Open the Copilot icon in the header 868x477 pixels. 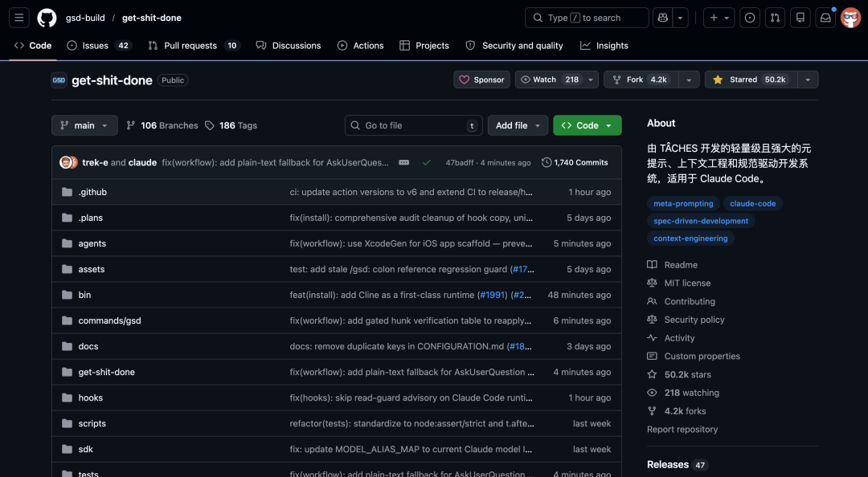[x=662, y=17]
